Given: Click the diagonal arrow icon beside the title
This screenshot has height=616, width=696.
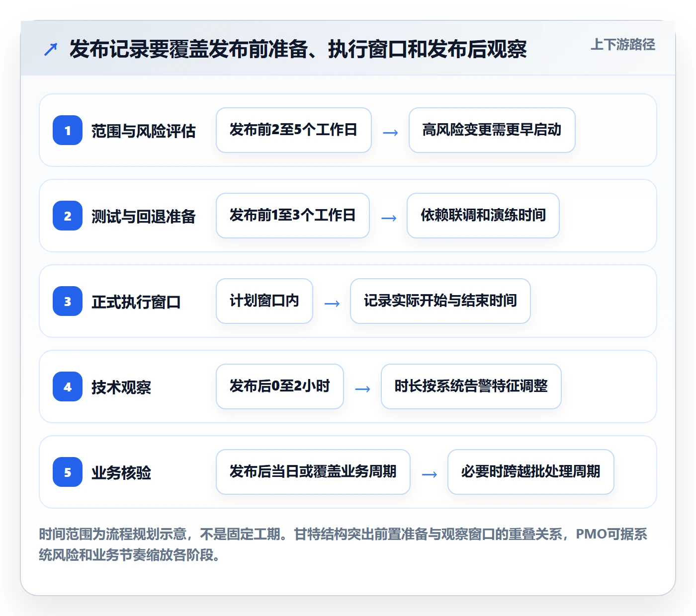Looking at the screenshot, I should 51,49.
